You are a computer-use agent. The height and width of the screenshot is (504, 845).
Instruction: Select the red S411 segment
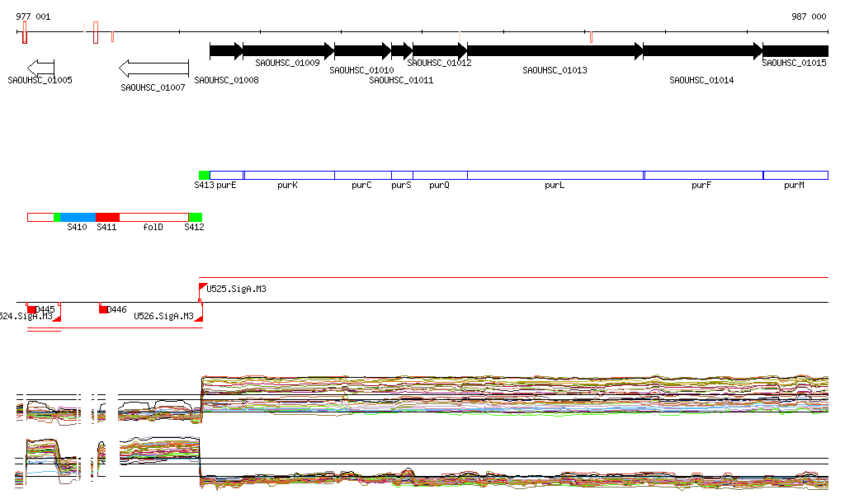(x=107, y=217)
